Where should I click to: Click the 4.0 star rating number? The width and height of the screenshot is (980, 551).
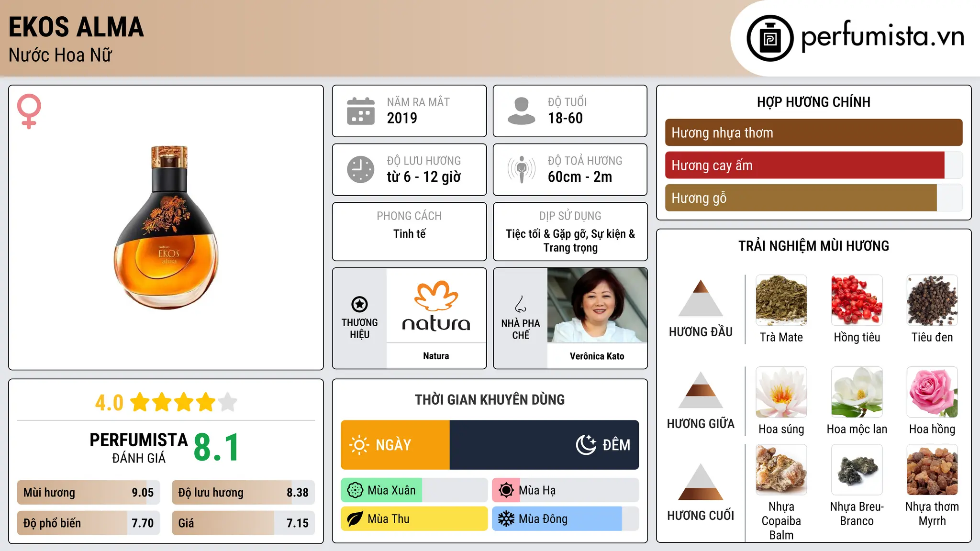[x=109, y=403]
